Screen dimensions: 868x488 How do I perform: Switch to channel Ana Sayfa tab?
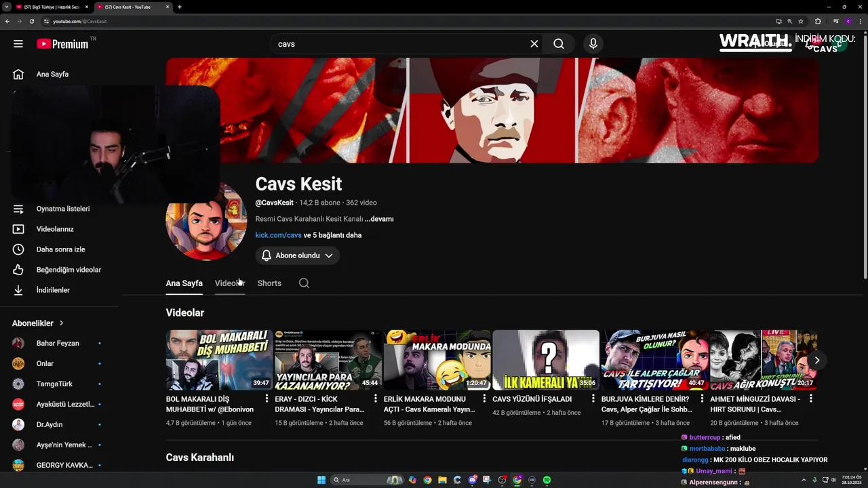coord(184,283)
